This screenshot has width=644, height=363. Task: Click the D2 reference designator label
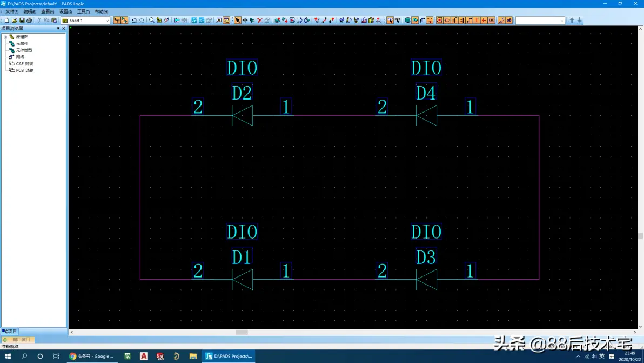click(242, 93)
